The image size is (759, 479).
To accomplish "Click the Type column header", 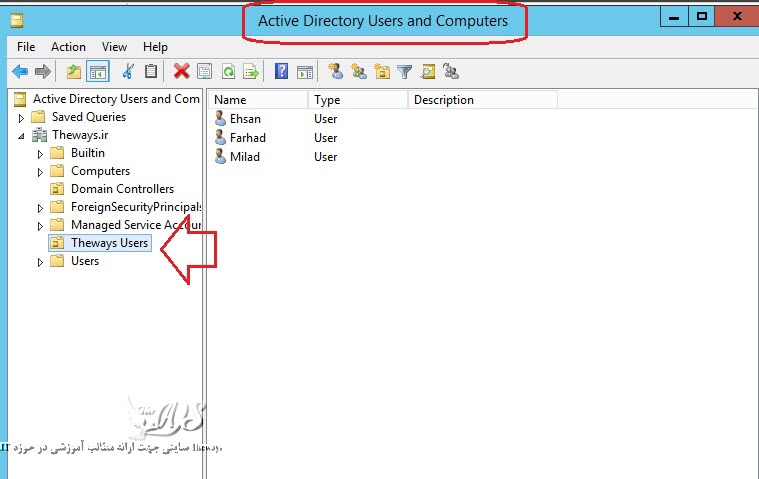I will point(357,100).
